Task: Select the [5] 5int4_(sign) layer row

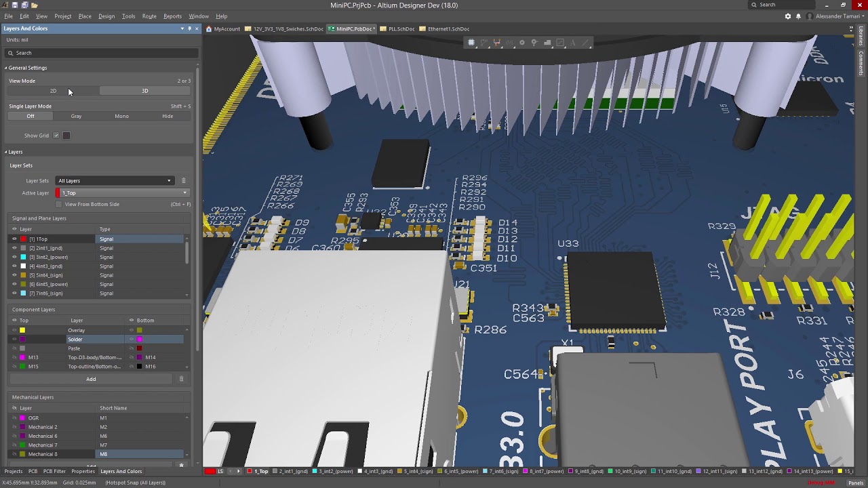Action: (x=97, y=275)
